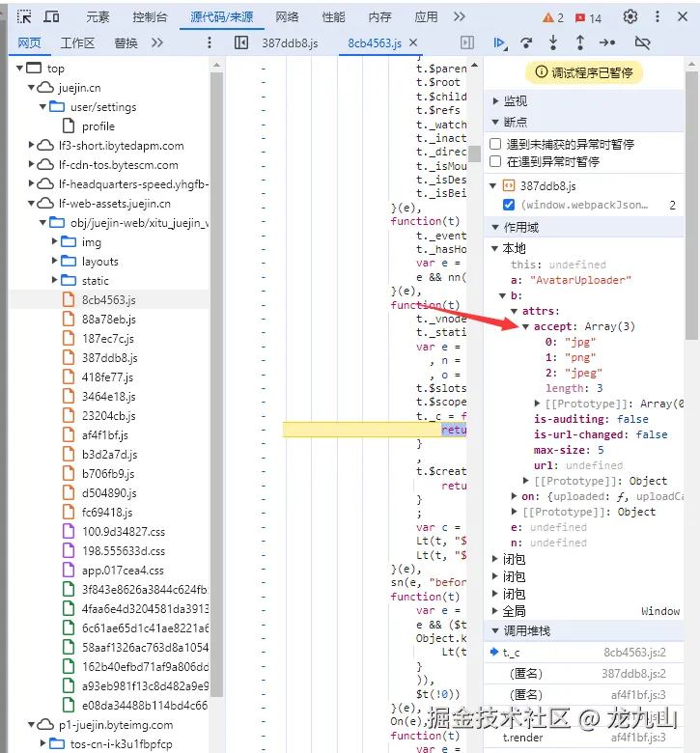This screenshot has width=700, height=753.
Task: Expand the 全局 global scope
Action: coord(495,611)
